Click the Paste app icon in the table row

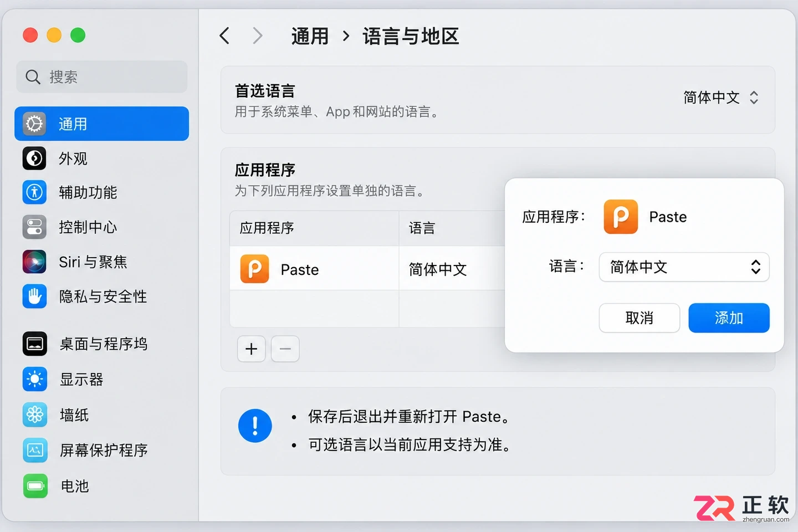pyautogui.click(x=254, y=269)
